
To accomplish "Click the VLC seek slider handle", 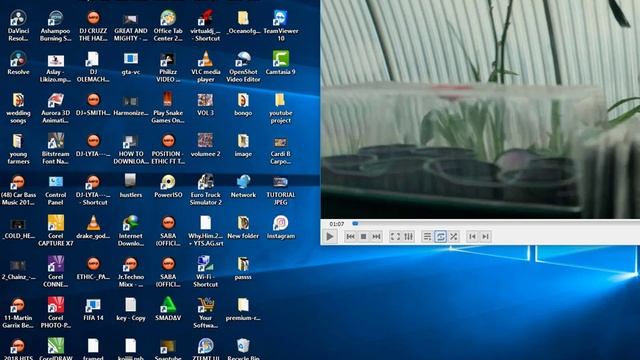I will [x=355, y=224].
